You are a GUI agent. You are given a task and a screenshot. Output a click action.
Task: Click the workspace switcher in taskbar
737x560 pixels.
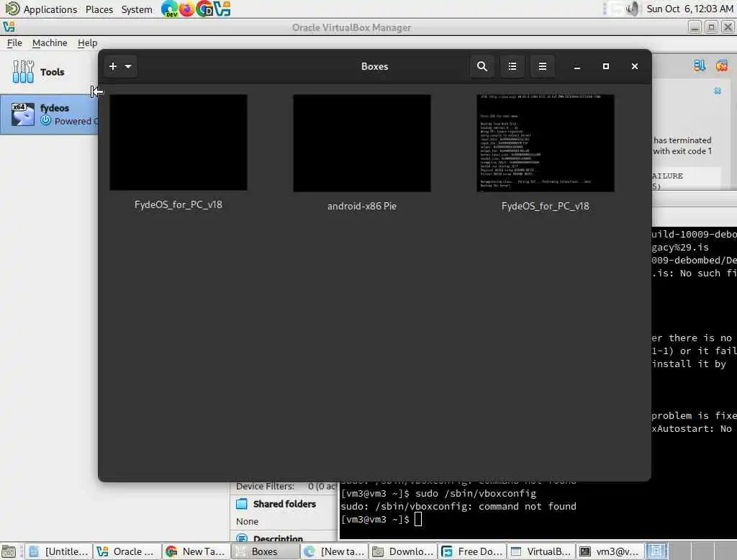click(691, 551)
